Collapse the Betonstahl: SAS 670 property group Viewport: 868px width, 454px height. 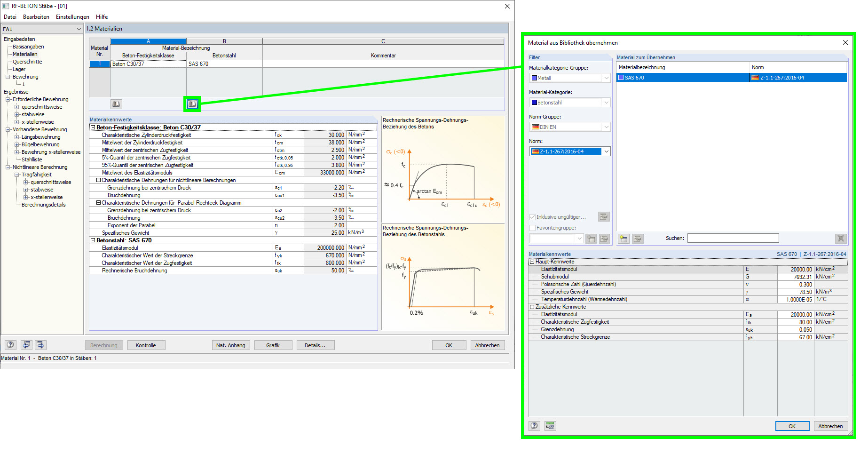(x=93, y=240)
